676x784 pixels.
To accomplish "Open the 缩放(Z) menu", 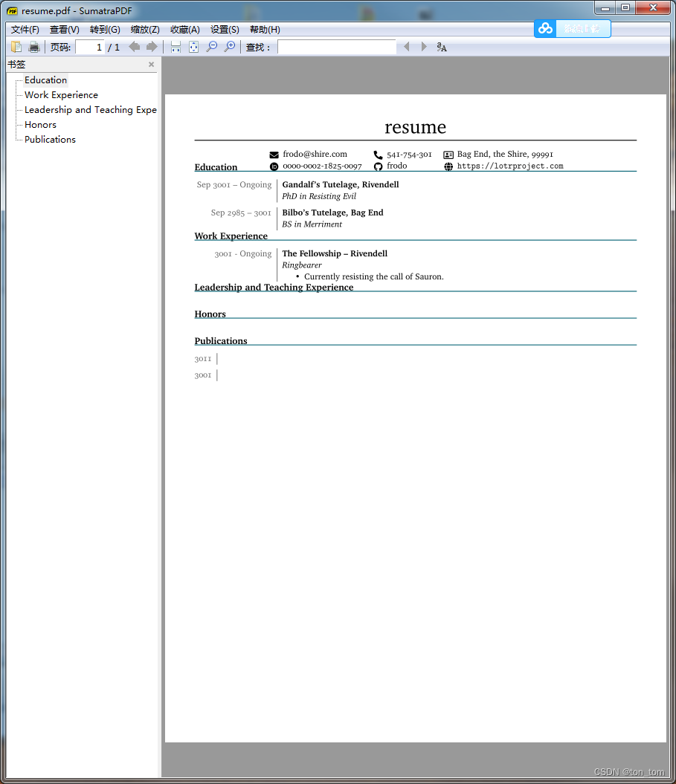I will click(145, 30).
